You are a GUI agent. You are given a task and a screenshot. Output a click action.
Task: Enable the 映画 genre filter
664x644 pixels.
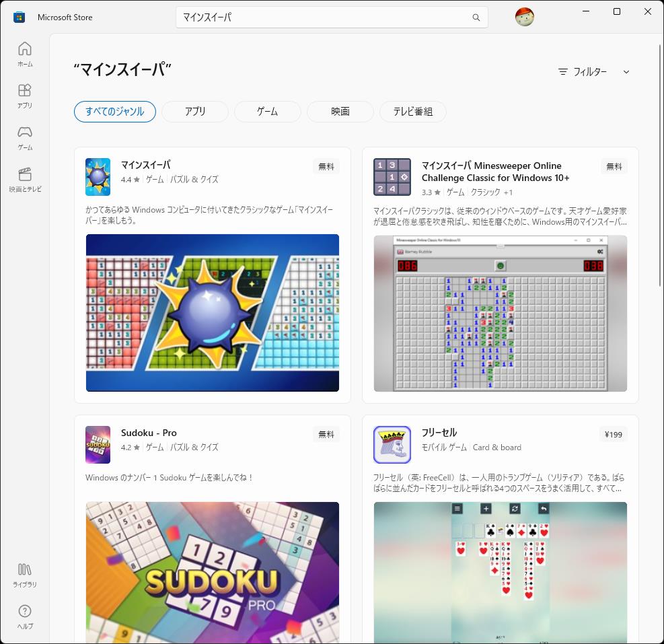pos(340,112)
